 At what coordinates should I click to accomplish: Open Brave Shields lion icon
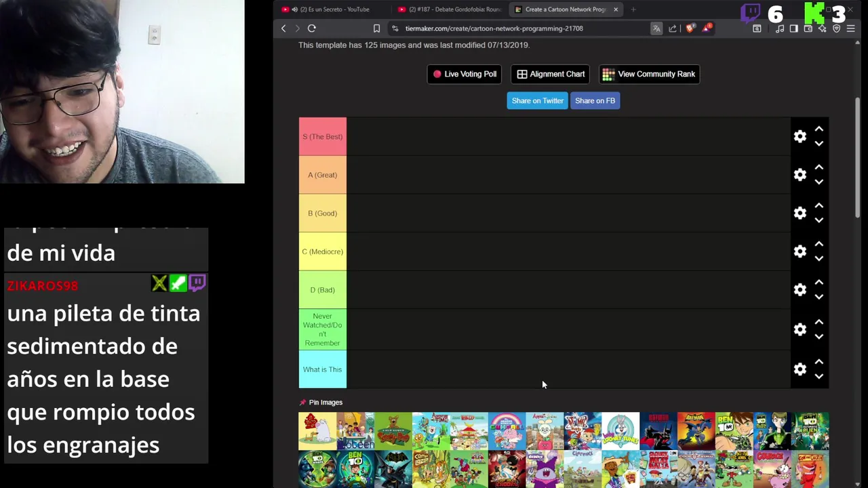click(690, 28)
